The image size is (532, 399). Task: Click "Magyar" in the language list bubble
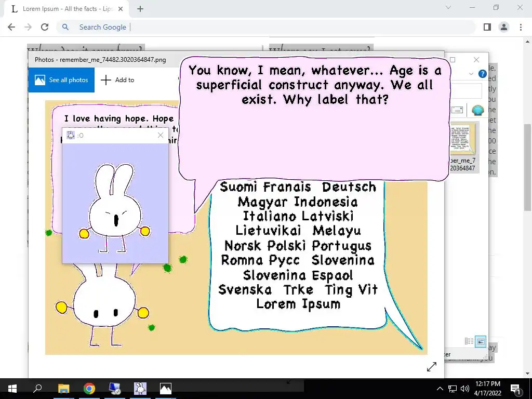(x=262, y=202)
